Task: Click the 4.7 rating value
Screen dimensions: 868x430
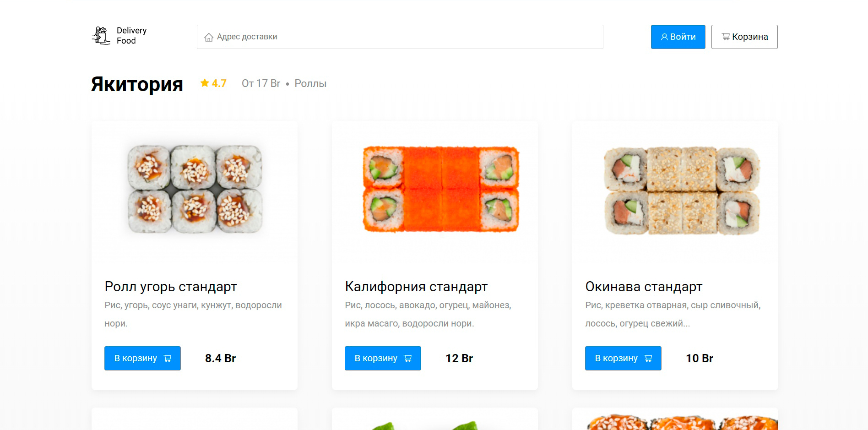Action: tap(219, 83)
